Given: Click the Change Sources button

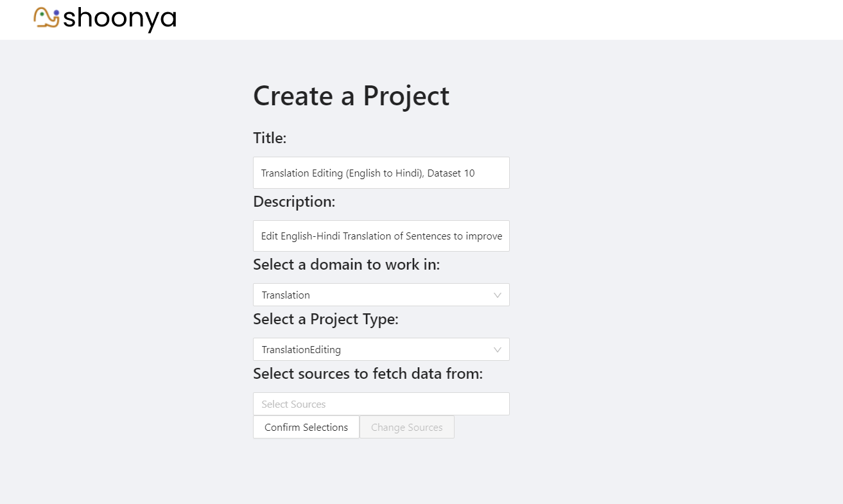Looking at the screenshot, I should (x=406, y=428).
